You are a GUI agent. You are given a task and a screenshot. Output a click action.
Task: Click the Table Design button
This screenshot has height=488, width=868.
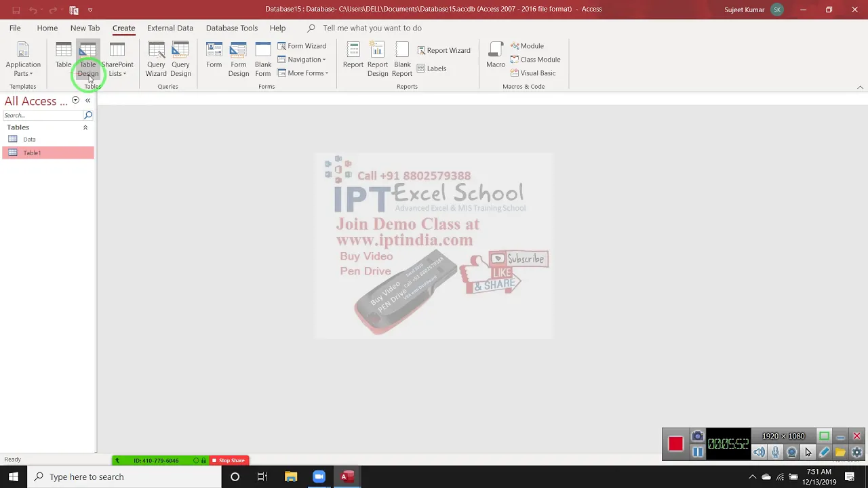[87, 60]
